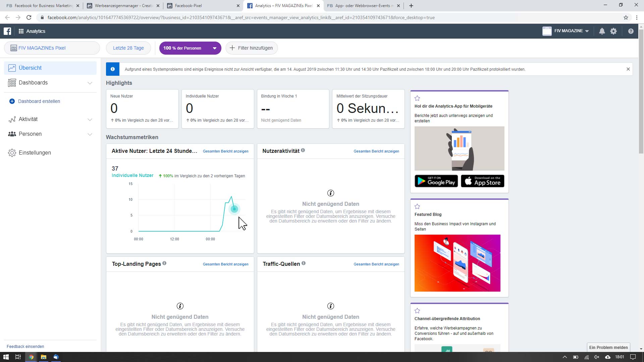The width and height of the screenshot is (644, 362).
Task: Star the Featured Blog card
Action: point(417,206)
